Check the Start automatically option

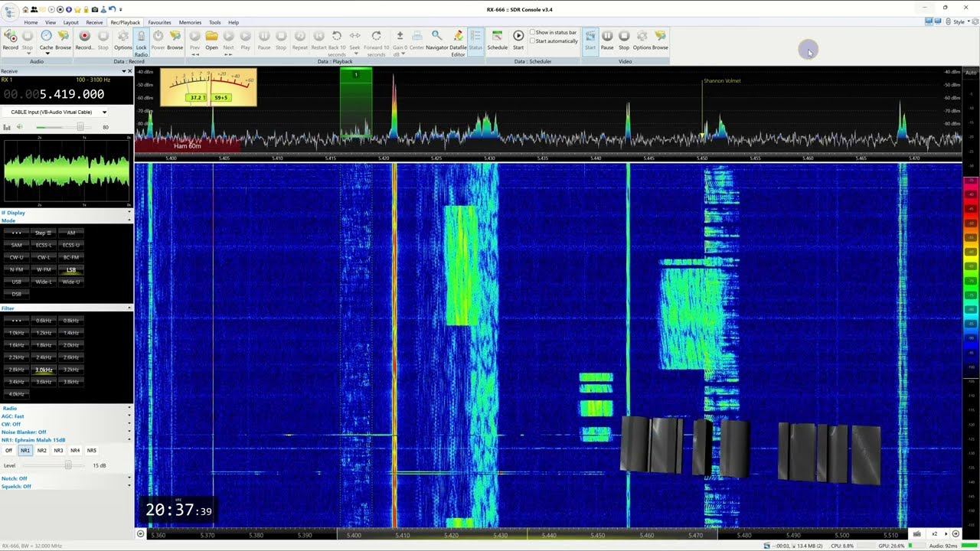tap(533, 41)
